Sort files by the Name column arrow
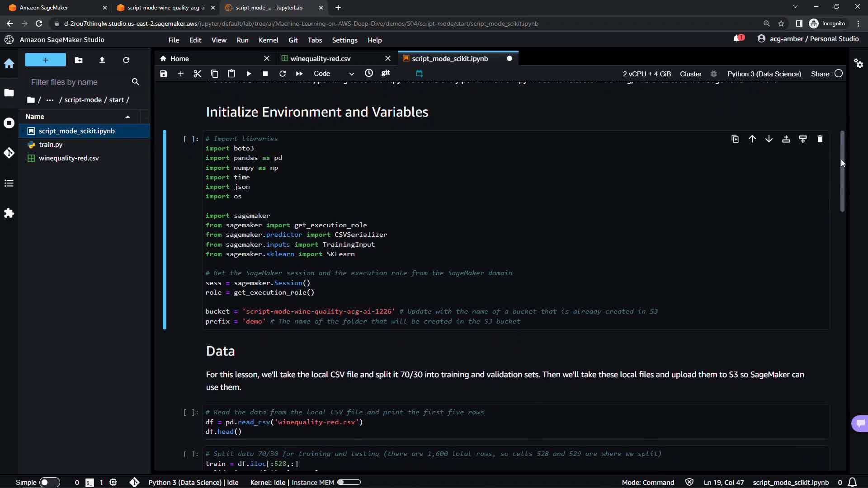 click(x=128, y=117)
